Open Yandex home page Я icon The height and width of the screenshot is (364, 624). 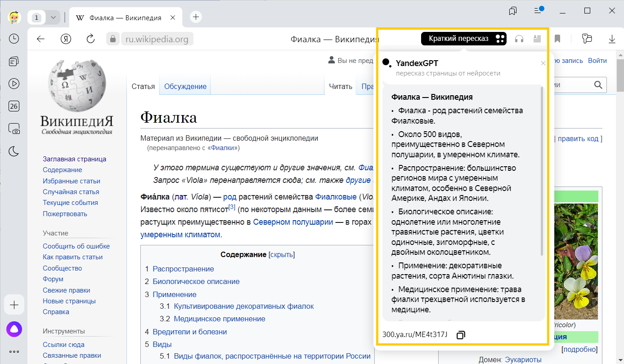(66, 39)
